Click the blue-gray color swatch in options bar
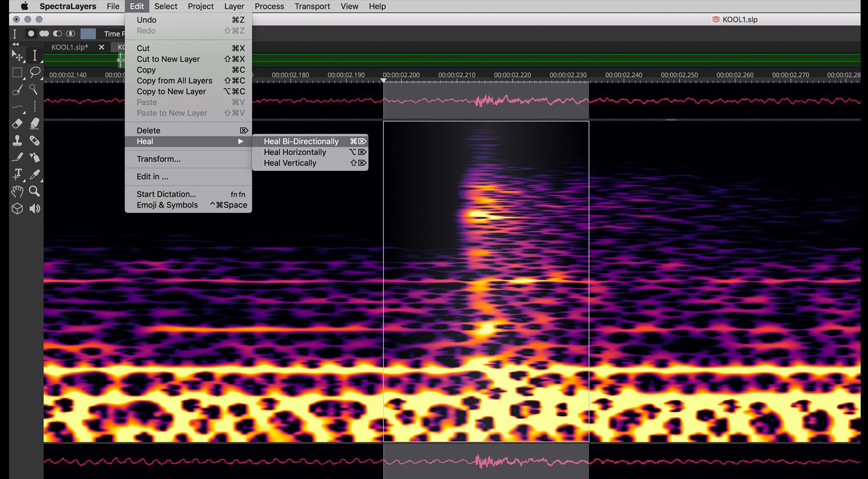This screenshot has width=868, height=479. pos(88,34)
